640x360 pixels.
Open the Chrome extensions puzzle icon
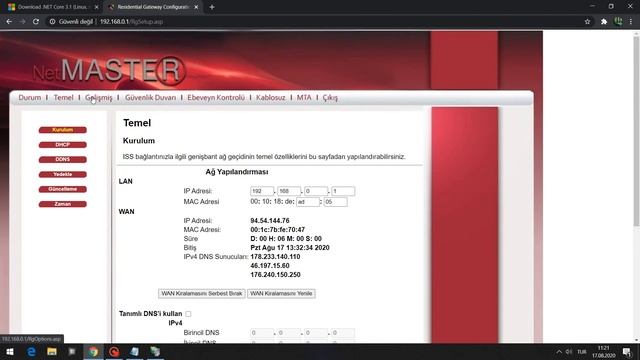tap(604, 22)
